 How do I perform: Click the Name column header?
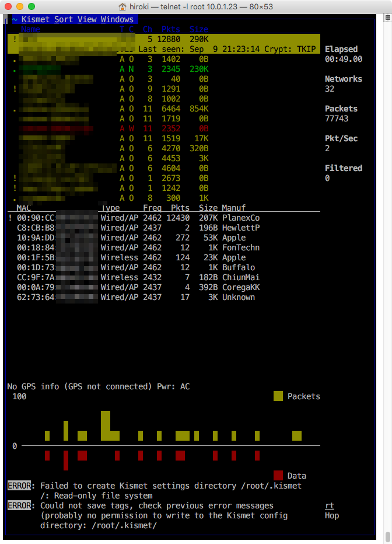tap(30, 30)
